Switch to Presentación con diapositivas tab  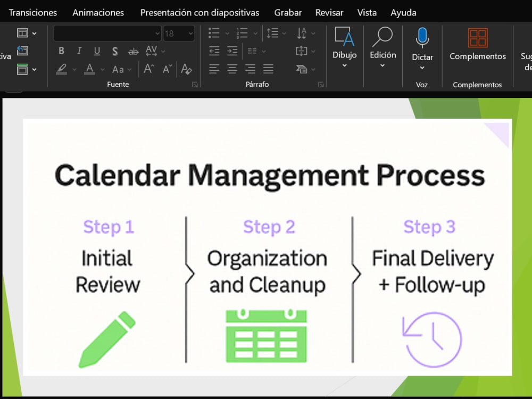(x=199, y=13)
